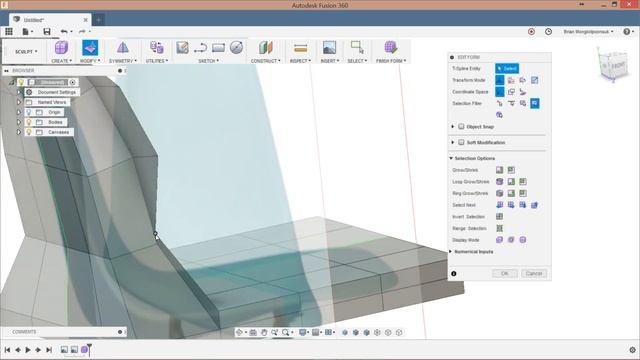Image resolution: width=640 pixels, height=360 pixels.
Task: Click the job status clock icon
Action: click(548, 31)
